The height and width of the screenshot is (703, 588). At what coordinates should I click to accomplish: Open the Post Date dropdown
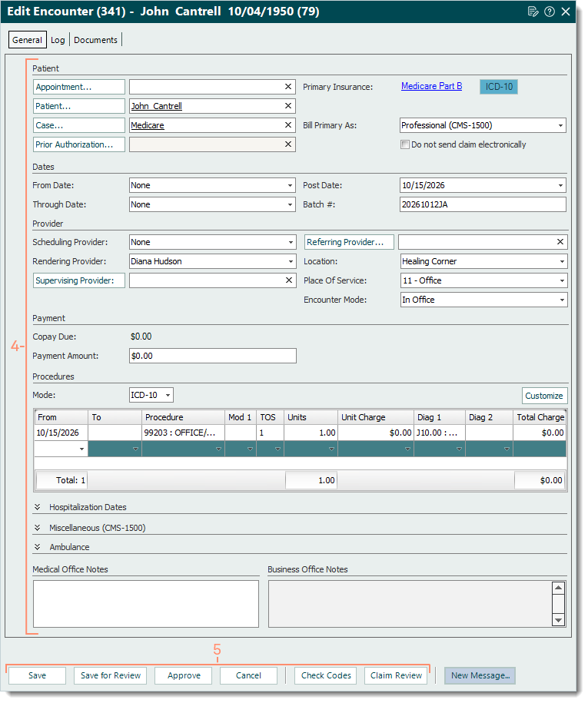(x=560, y=185)
